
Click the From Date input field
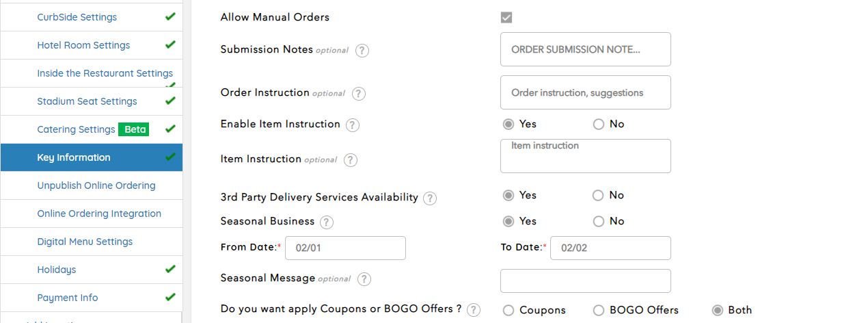pyautogui.click(x=345, y=248)
